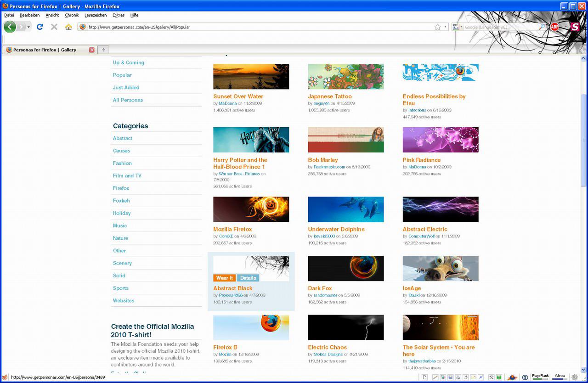Select the Nature category
The image size is (588, 383).
[120, 238]
